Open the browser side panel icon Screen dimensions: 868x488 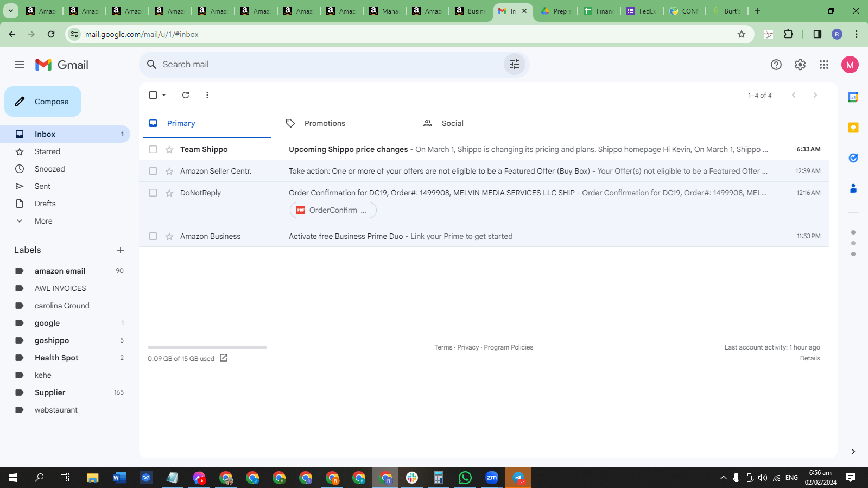point(818,34)
